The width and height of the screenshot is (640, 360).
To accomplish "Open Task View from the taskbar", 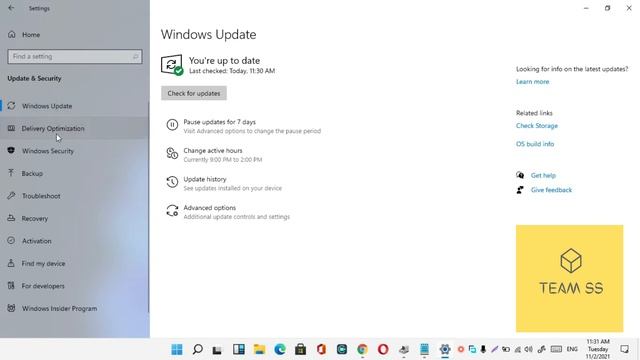I will pos(217,349).
